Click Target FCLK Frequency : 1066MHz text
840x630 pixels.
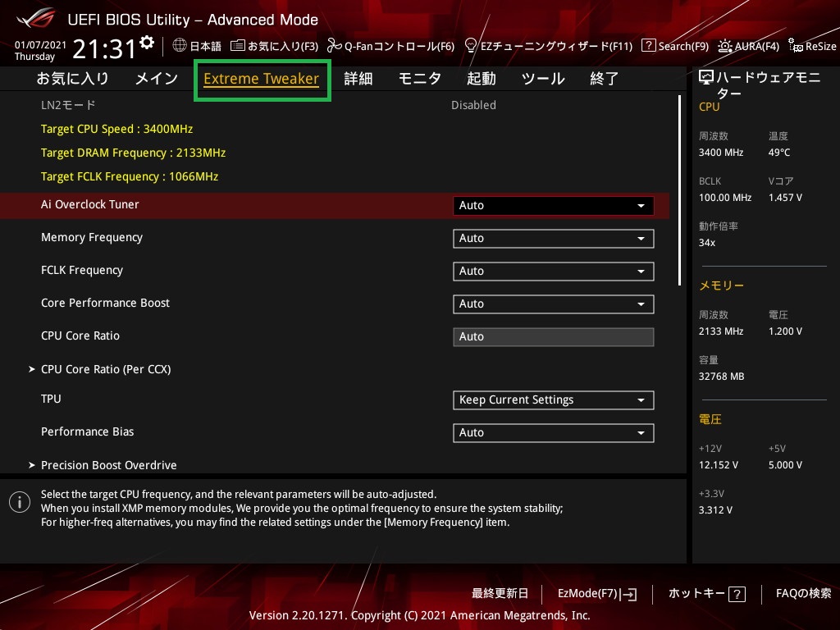tap(130, 176)
